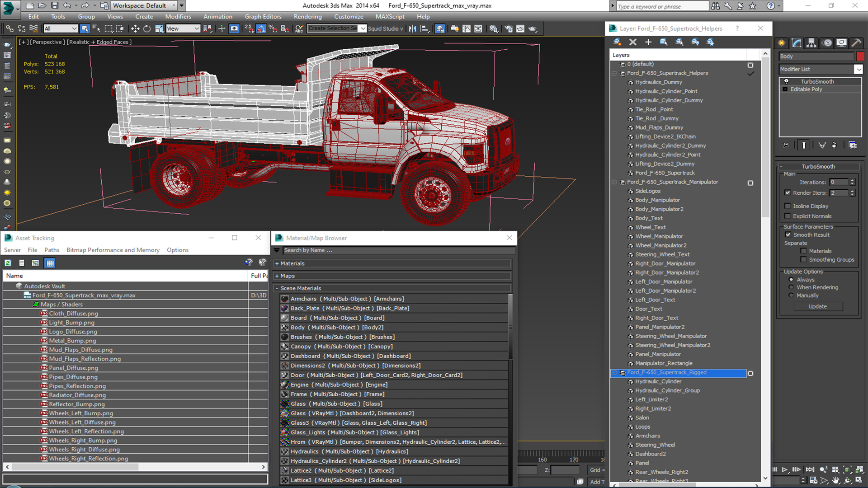Click the Align tool icon
Image resolution: width=868 pixels, height=488 pixels.
click(x=425, y=28)
